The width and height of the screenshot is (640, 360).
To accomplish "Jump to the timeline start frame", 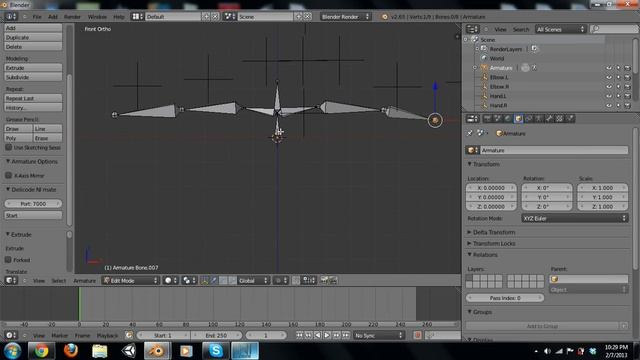I will pos(299,335).
